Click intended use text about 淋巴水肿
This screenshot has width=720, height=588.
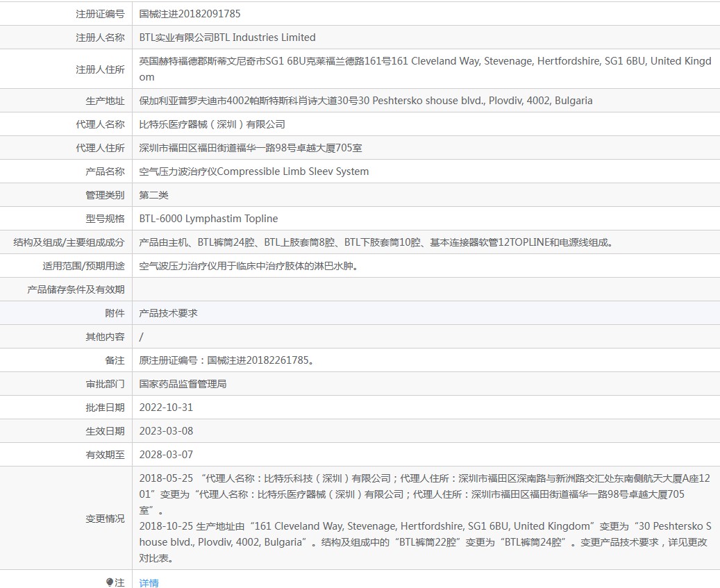pos(249,266)
